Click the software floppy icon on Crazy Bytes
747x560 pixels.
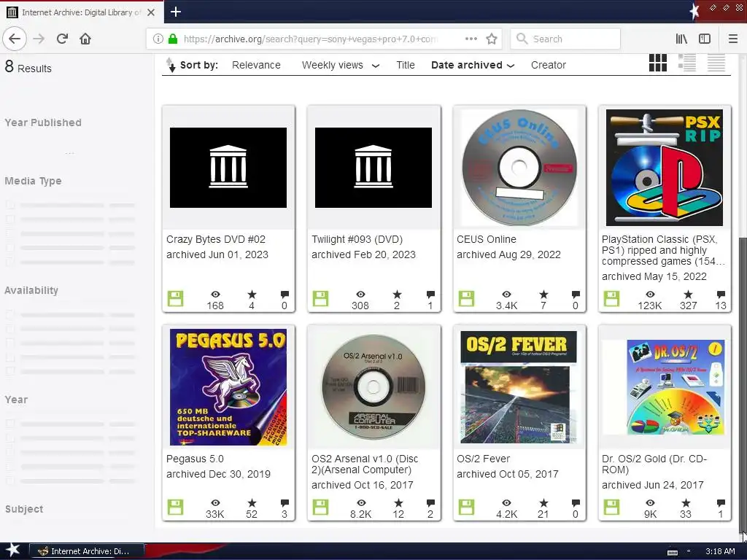click(175, 298)
